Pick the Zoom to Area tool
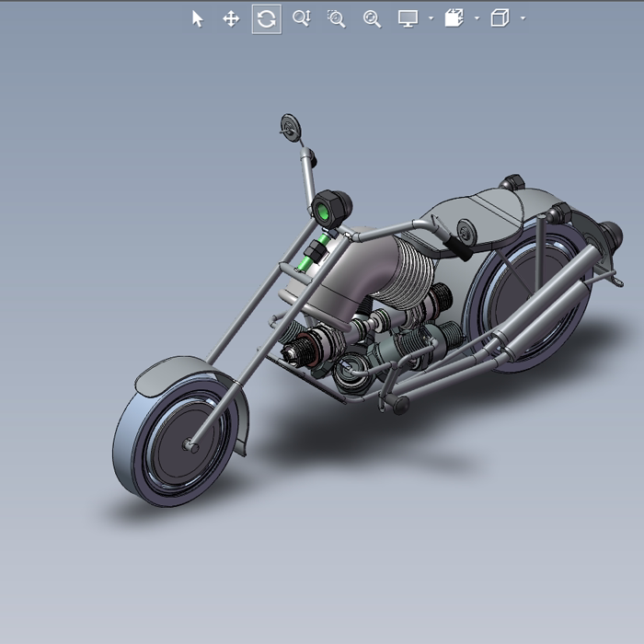 tap(337, 19)
